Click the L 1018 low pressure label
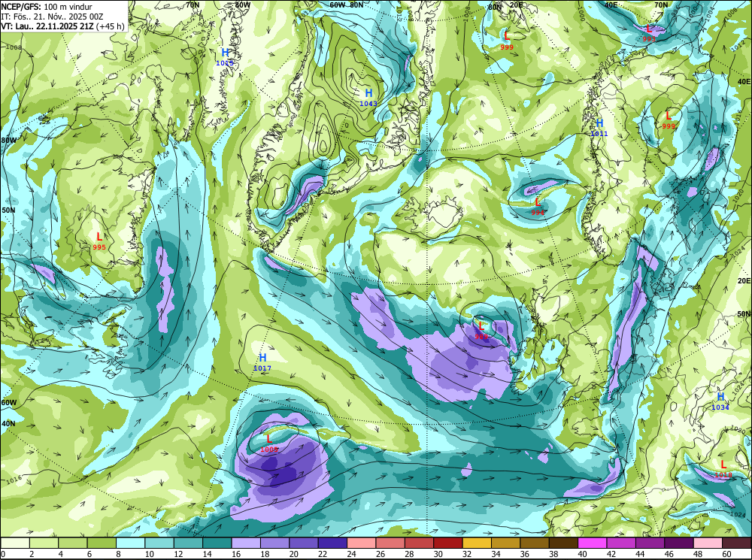 click(723, 468)
